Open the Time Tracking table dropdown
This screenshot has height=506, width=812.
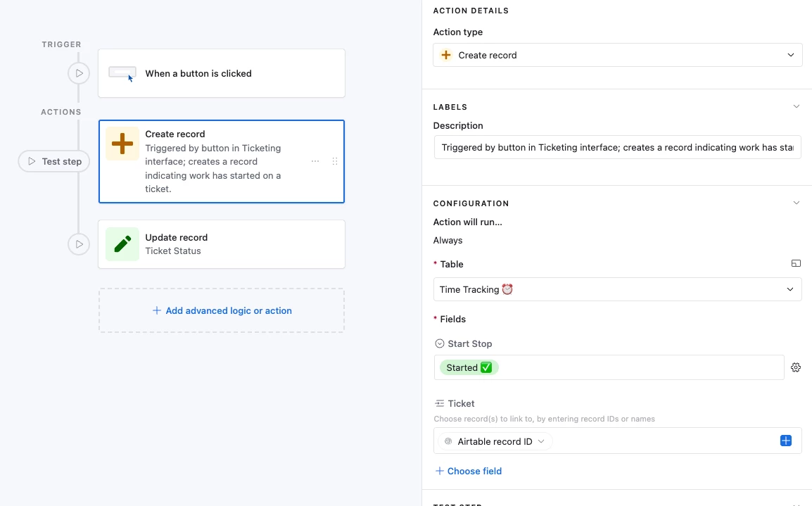(x=617, y=289)
